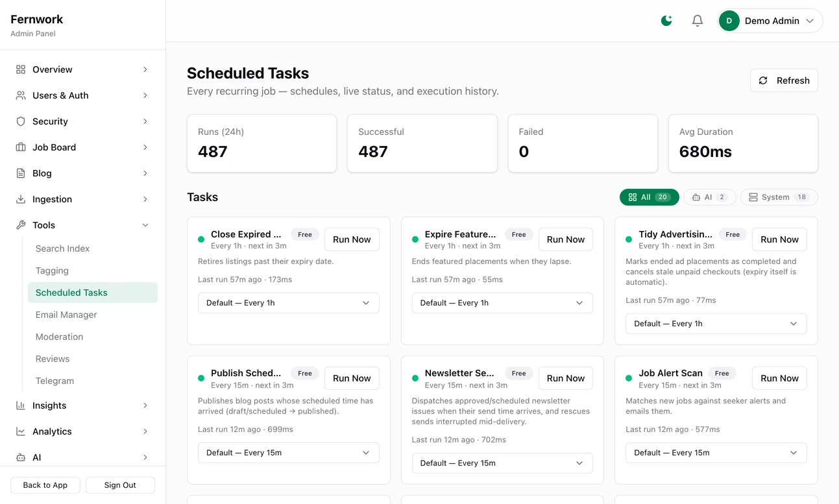Viewport: 839px width, 504px height.
Task: Open the Demo Admin account dropdown
Action: [x=770, y=21]
